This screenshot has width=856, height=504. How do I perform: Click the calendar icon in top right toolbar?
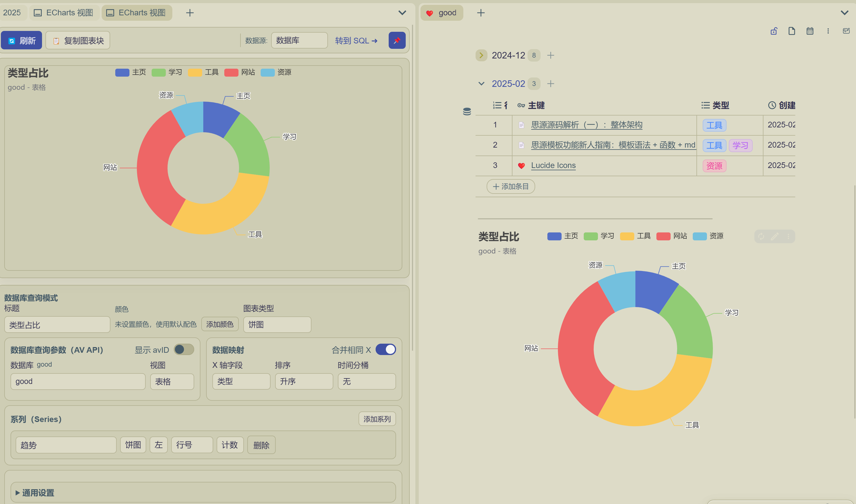coord(810,31)
